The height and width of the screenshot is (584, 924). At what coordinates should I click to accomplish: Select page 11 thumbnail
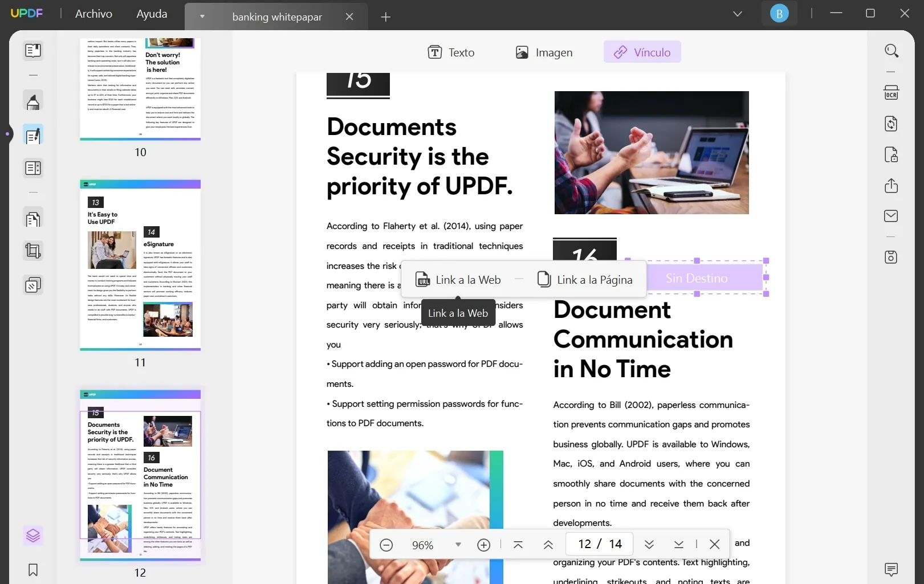pyautogui.click(x=140, y=265)
